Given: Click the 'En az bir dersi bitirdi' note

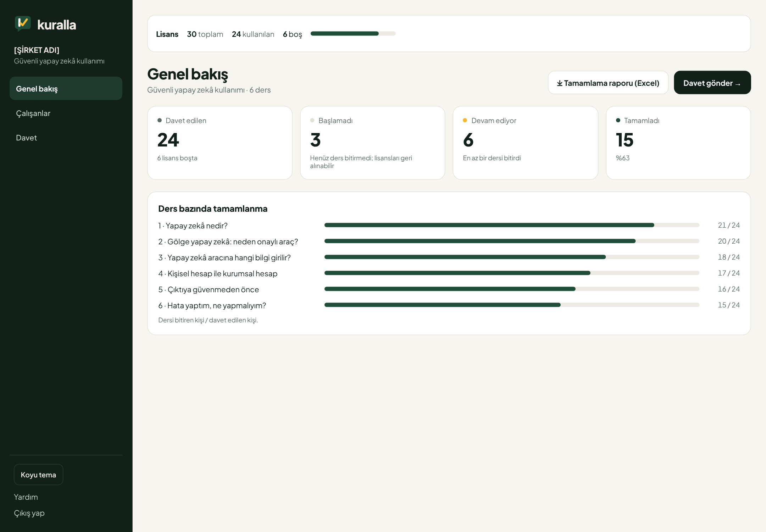Looking at the screenshot, I should coord(492,158).
